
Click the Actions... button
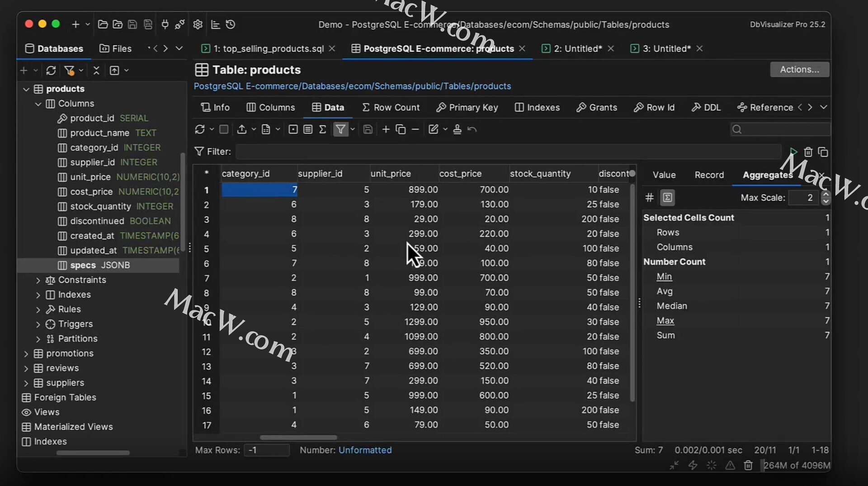799,69
